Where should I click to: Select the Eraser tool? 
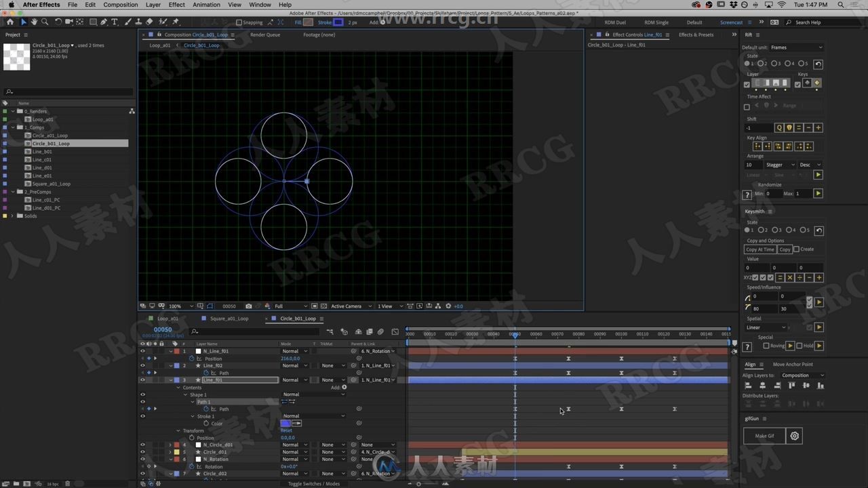point(149,22)
